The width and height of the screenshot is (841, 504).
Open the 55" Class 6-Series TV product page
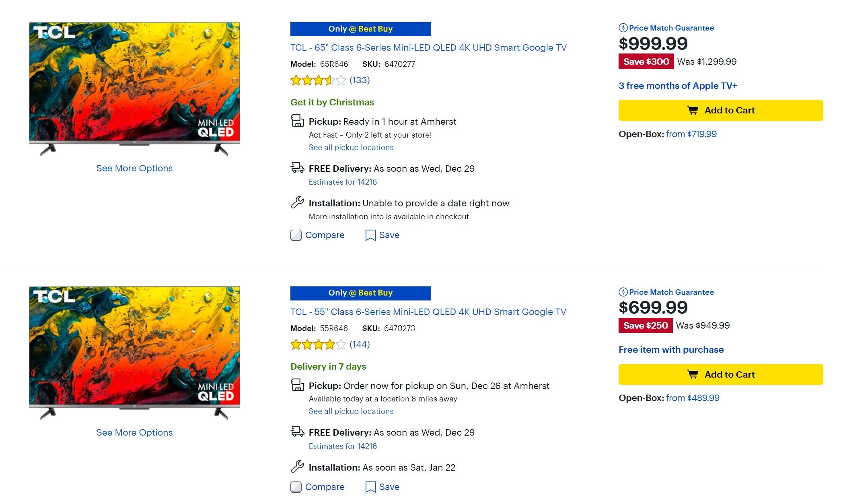coord(428,312)
